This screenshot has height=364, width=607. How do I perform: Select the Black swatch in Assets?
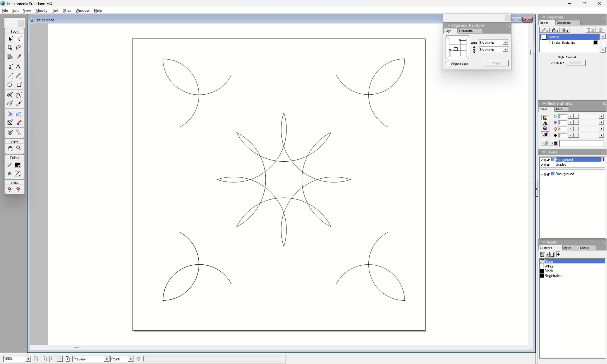[x=549, y=271]
